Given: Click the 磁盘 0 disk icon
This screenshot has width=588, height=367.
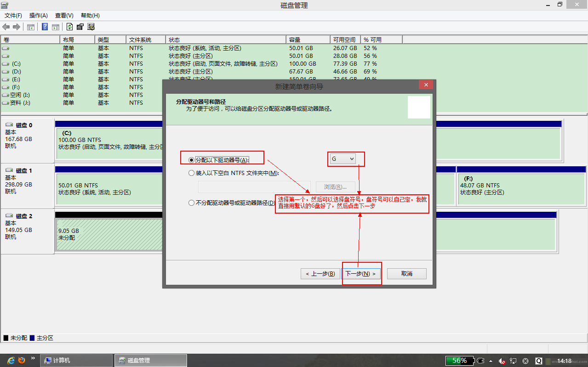Looking at the screenshot, I should pos(9,125).
